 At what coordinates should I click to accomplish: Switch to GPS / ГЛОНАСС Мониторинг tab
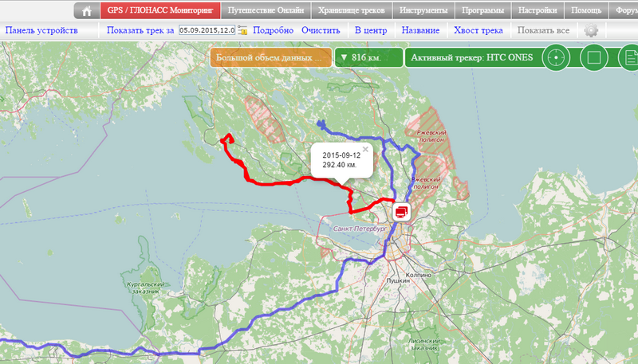point(159,11)
